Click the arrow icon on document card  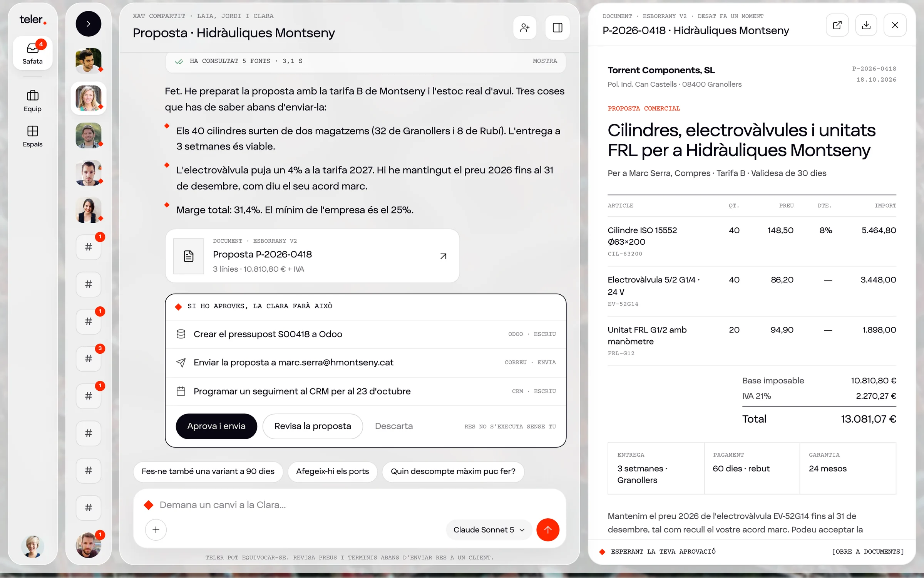click(443, 256)
